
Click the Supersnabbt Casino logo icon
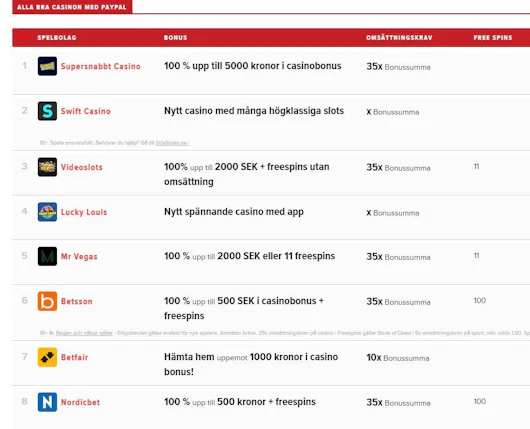point(47,66)
